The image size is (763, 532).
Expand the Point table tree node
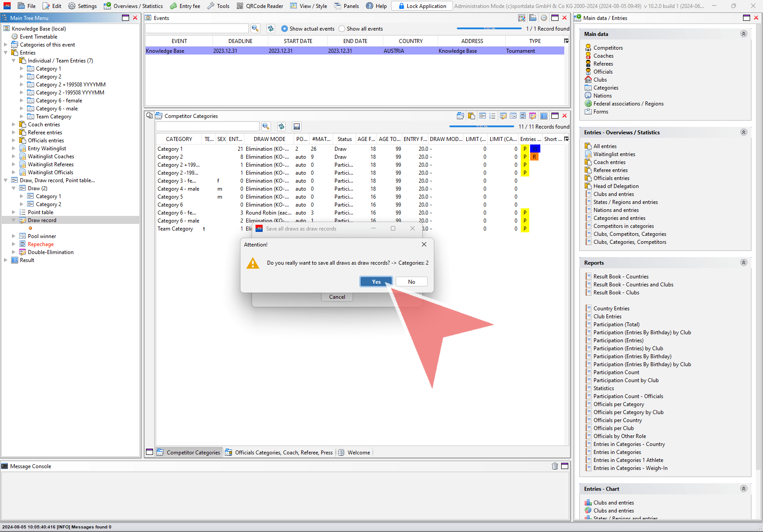click(x=14, y=212)
